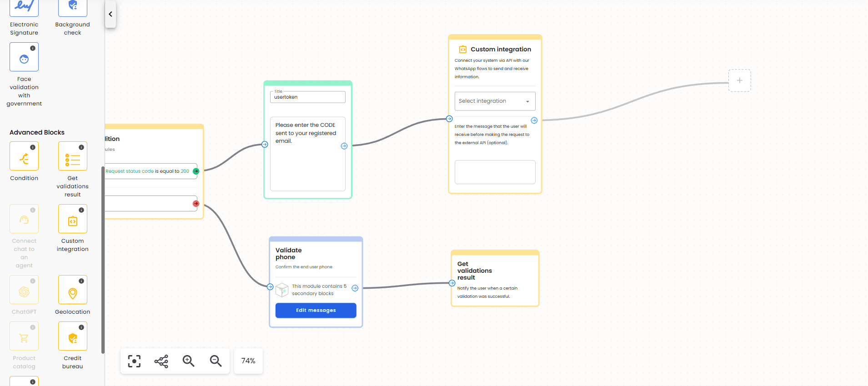Click the usertoken title field
The width and height of the screenshot is (868, 386).
point(308,97)
